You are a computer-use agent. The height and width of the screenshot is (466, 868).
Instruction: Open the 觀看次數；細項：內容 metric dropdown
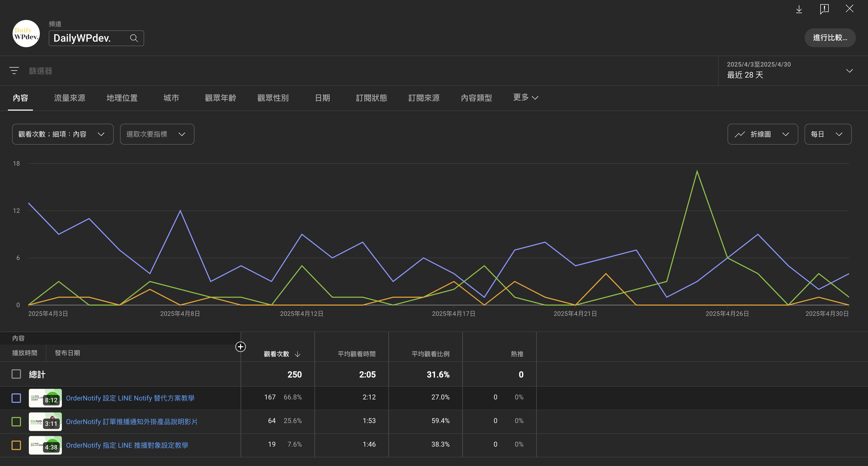63,134
